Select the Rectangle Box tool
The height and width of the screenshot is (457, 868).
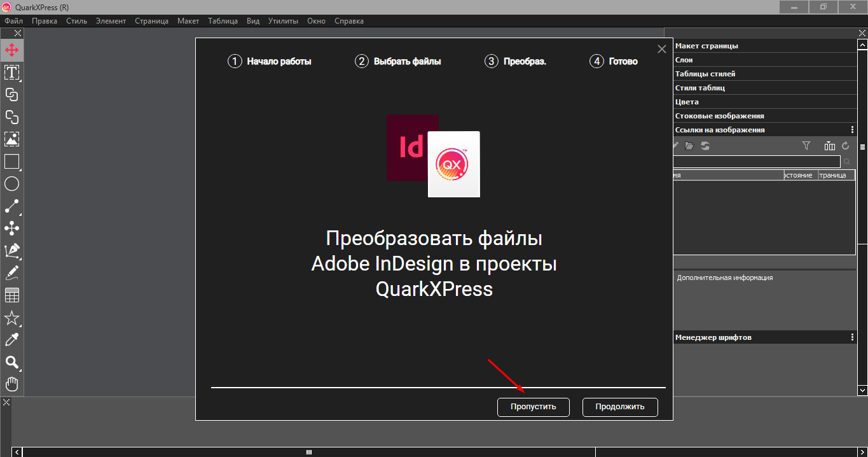point(11,162)
